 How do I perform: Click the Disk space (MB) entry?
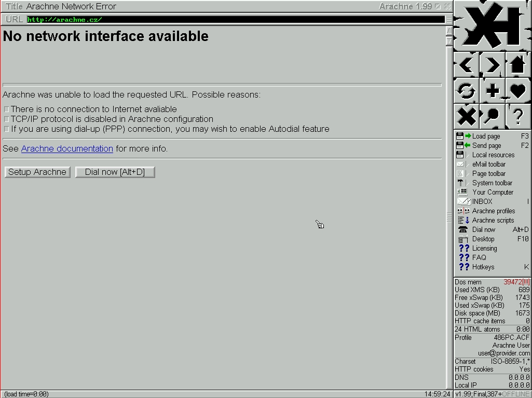pos(493,313)
